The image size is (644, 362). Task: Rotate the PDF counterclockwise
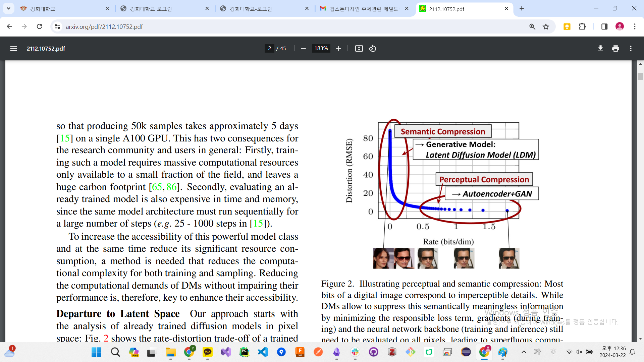pos(372,49)
